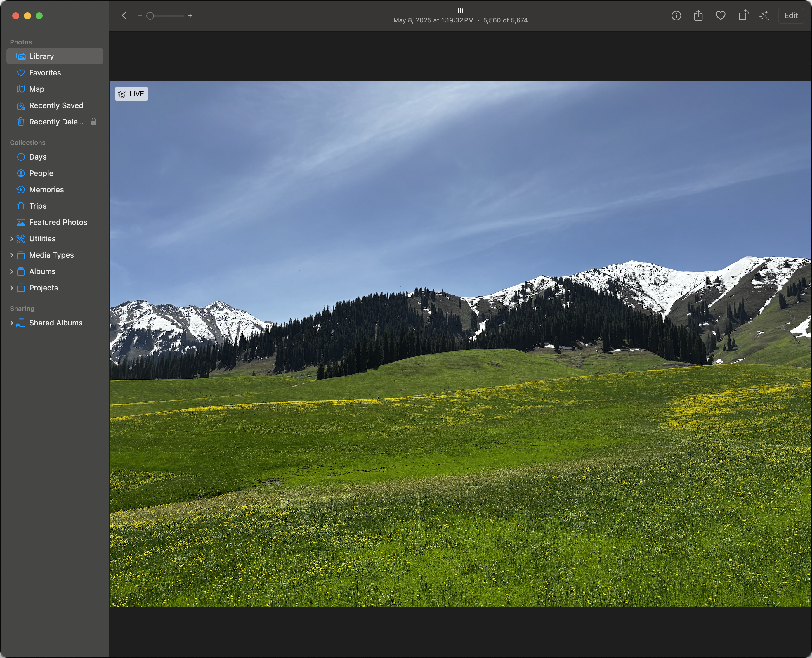Open the Map view from the sidebar
Viewport: 812px width, 658px height.
tap(37, 89)
